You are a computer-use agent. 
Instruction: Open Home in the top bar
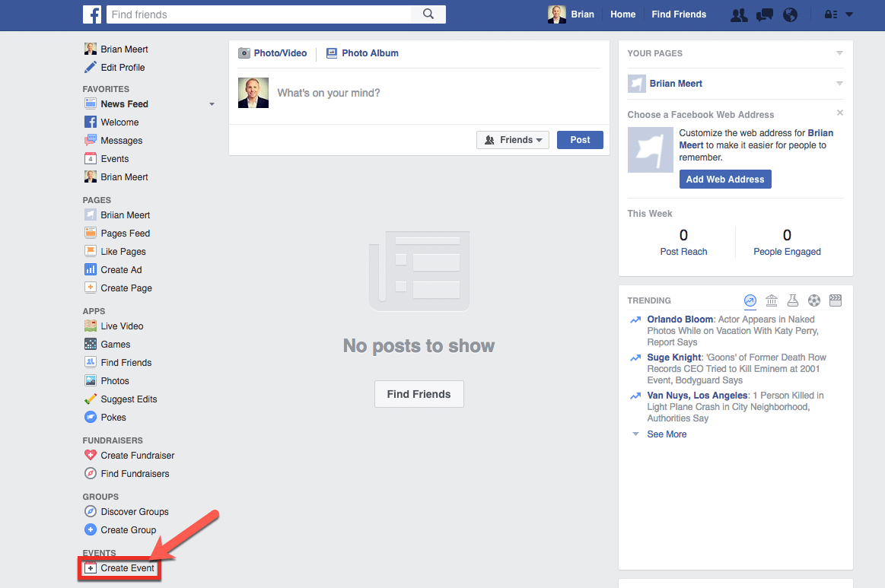(622, 14)
